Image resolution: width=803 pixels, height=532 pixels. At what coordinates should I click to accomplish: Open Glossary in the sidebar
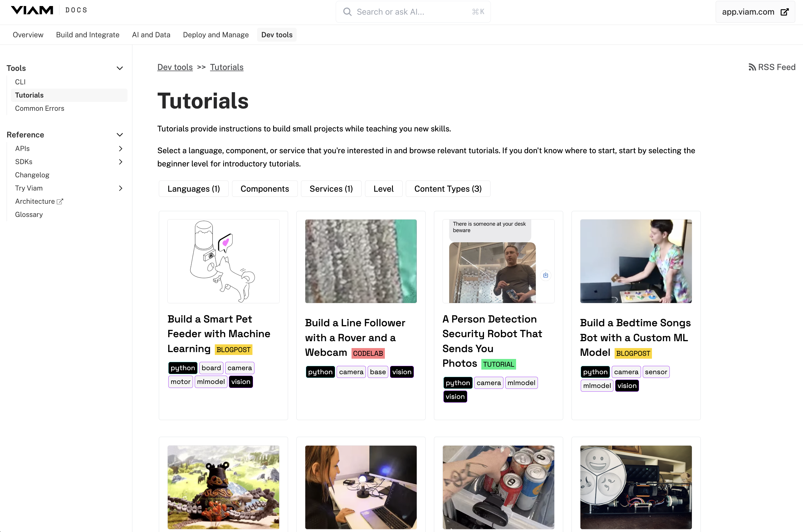28,214
